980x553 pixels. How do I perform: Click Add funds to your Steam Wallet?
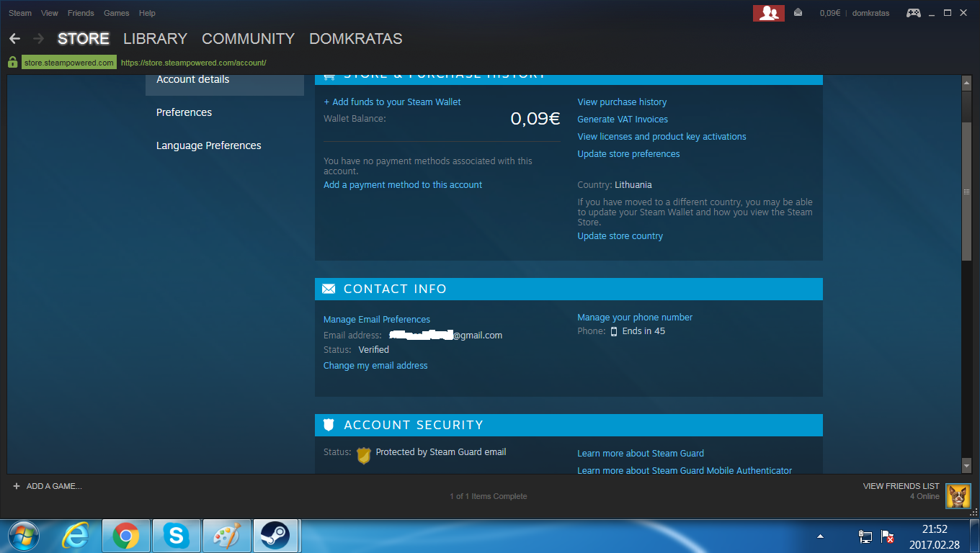[x=392, y=102]
